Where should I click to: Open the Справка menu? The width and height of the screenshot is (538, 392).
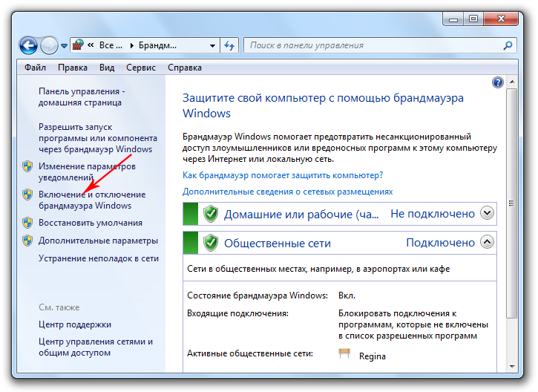[185, 68]
